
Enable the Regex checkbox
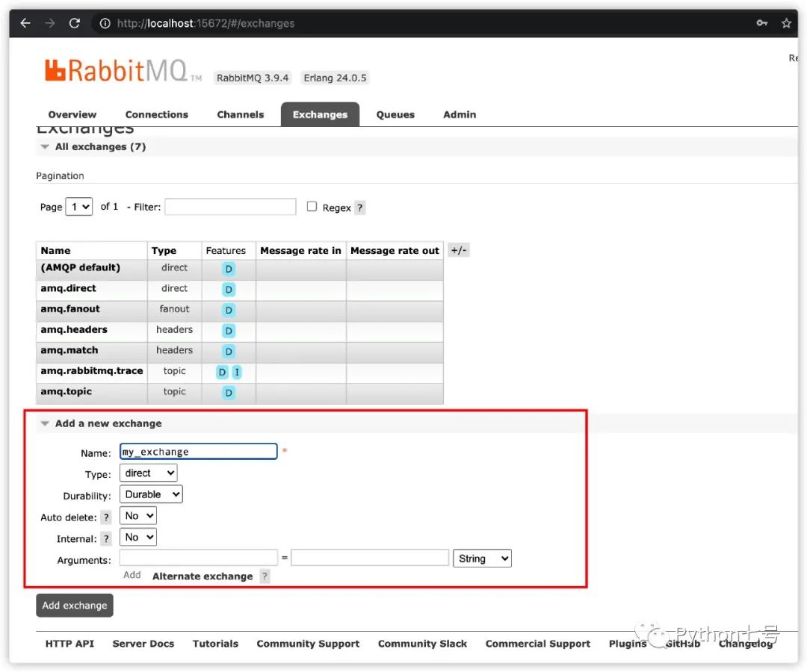click(x=312, y=206)
